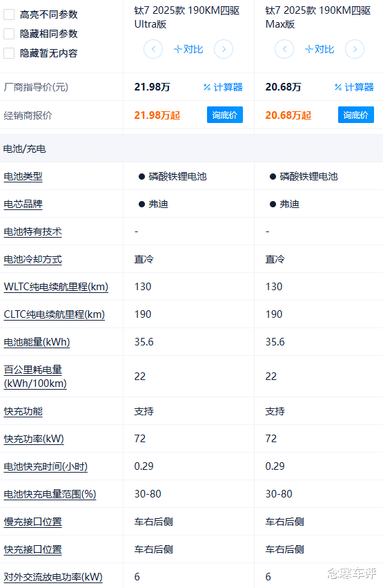383x588 pixels.
Task: Click previous arrow under Ultra版 model
Action: (153, 49)
